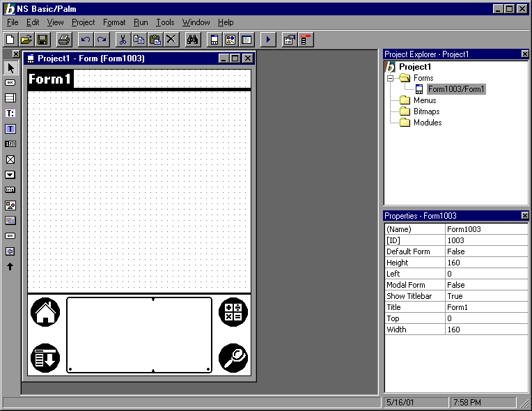Click the Modal Form value False
Screen dimensions: 532x411
[x=487, y=285]
